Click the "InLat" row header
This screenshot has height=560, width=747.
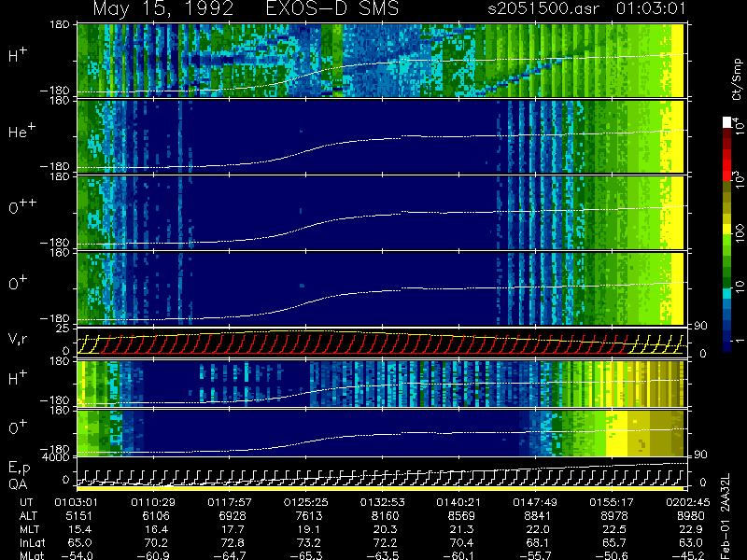tap(33, 542)
